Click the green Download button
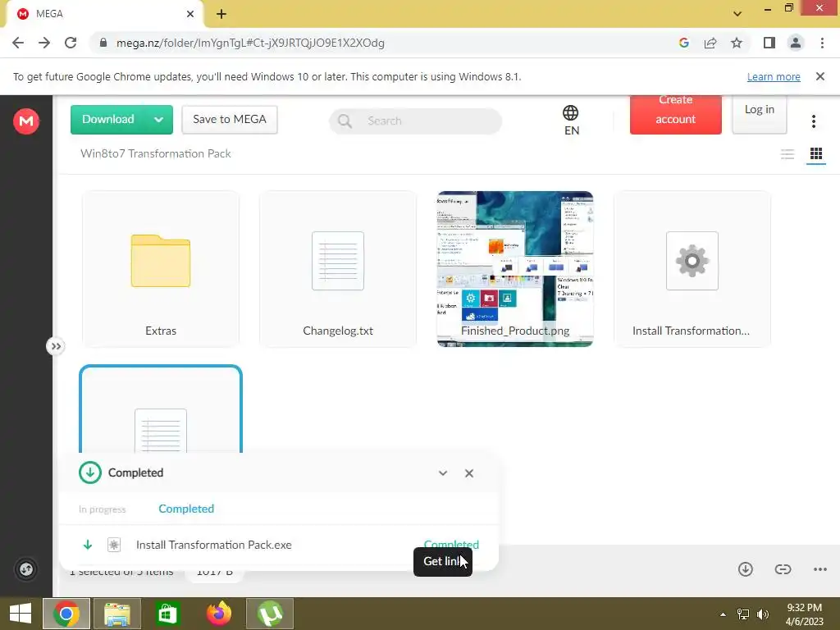 tap(108, 120)
